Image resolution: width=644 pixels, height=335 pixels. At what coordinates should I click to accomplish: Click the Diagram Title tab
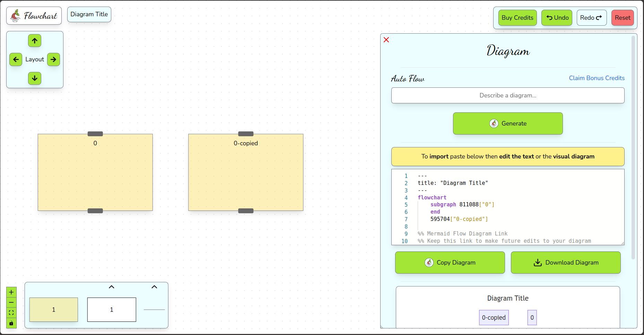pos(89,14)
